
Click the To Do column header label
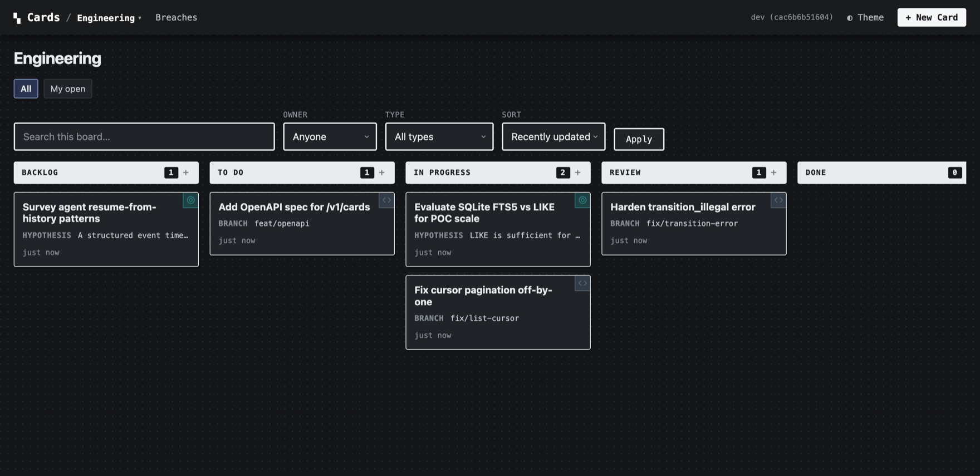click(231, 173)
